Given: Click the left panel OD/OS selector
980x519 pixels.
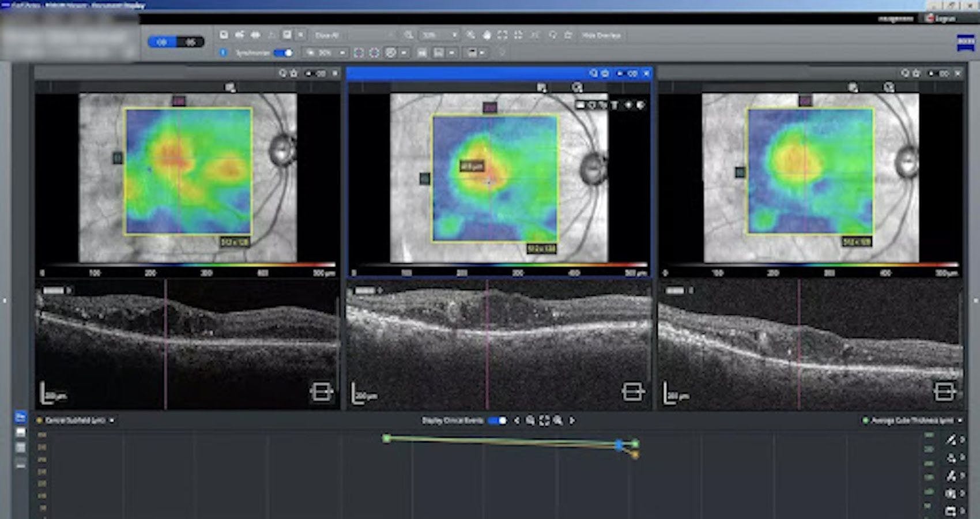Looking at the screenshot, I should (315, 73).
